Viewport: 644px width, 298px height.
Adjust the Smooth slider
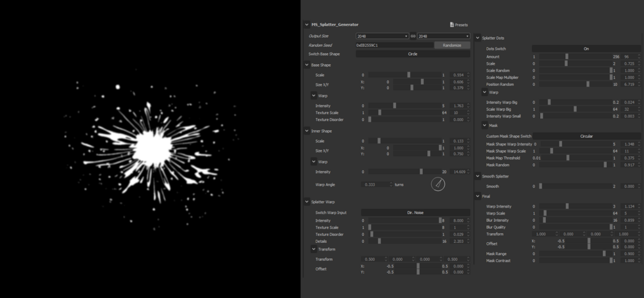click(575, 186)
